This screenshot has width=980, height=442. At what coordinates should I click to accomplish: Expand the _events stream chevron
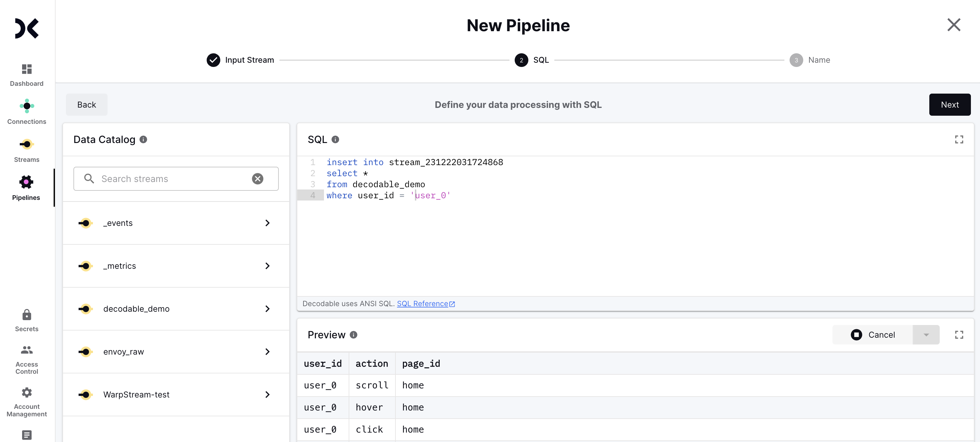tap(267, 223)
